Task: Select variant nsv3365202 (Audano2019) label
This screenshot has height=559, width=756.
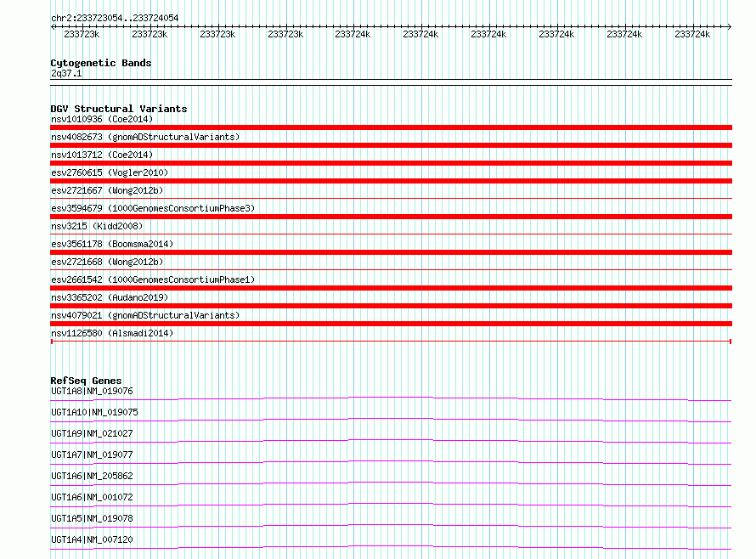Action: click(110, 297)
